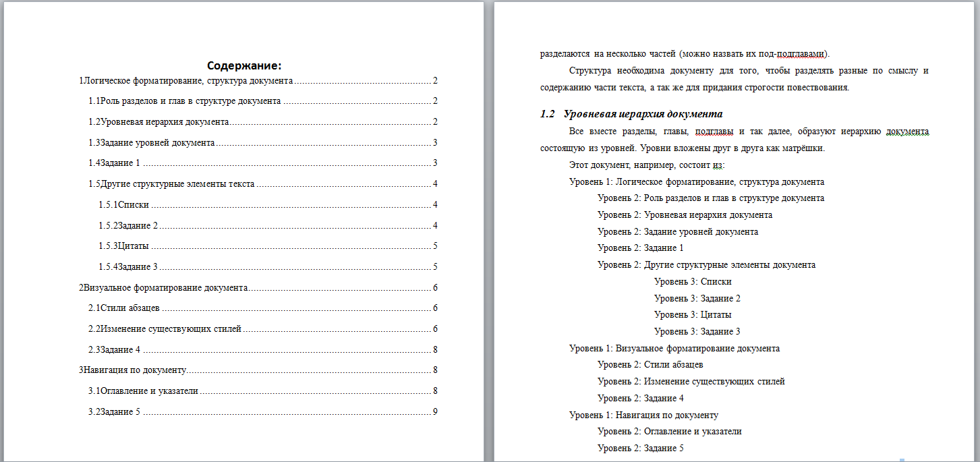The width and height of the screenshot is (980, 462).
Task: Click line 'Уровень 3: Цитаты'
Action: tap(693, 315)
